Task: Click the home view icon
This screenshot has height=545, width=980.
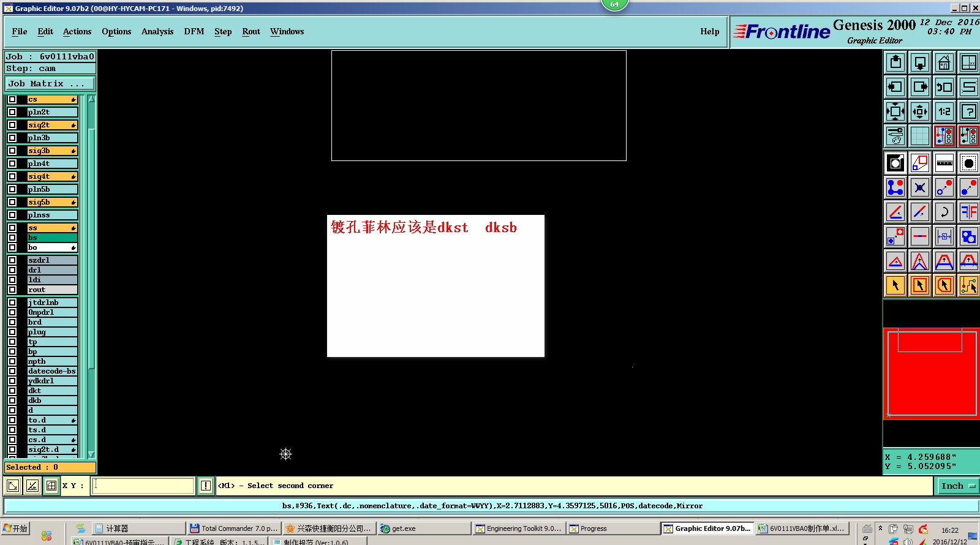Action: 944,62
